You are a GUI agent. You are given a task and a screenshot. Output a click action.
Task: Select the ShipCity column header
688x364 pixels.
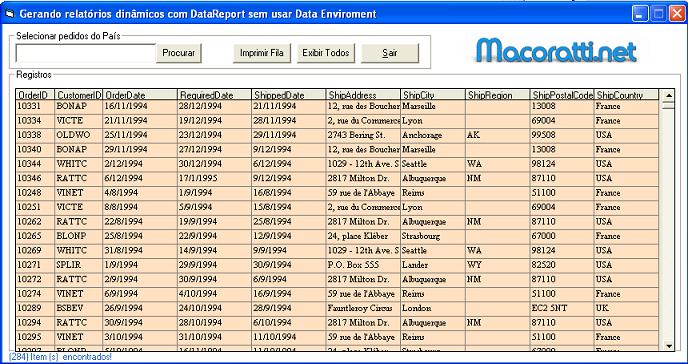(x=433, y=95)
